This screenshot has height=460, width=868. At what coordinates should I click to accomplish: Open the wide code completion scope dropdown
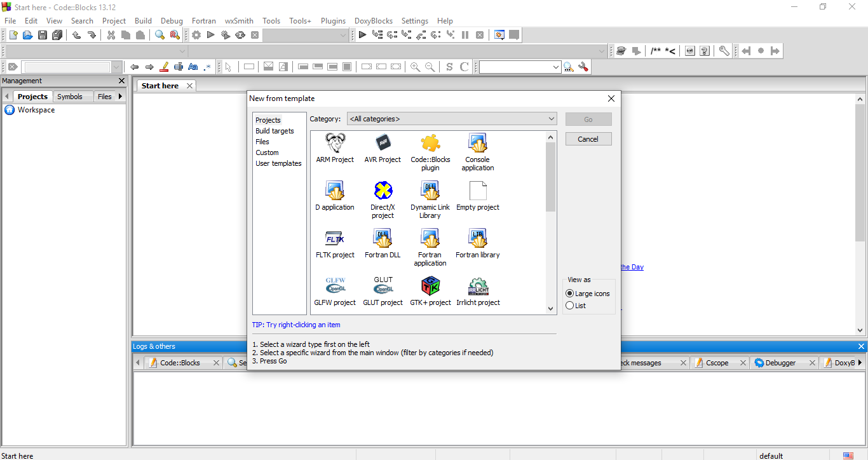[x=398, y=51]
